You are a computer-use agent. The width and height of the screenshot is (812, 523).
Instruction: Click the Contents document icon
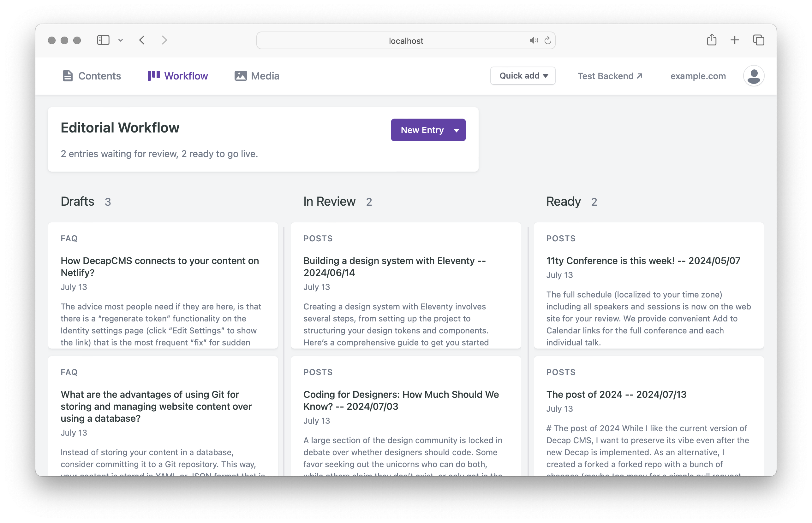[68, 76]
